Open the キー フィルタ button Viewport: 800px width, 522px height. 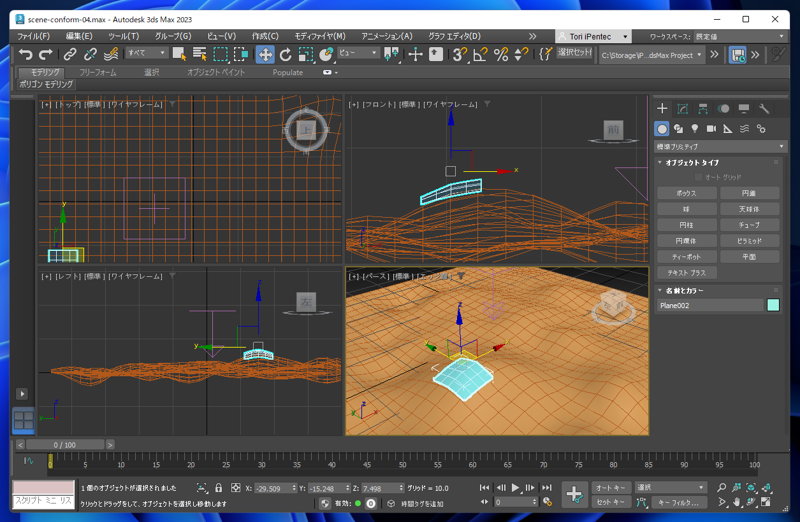[678, 502]
